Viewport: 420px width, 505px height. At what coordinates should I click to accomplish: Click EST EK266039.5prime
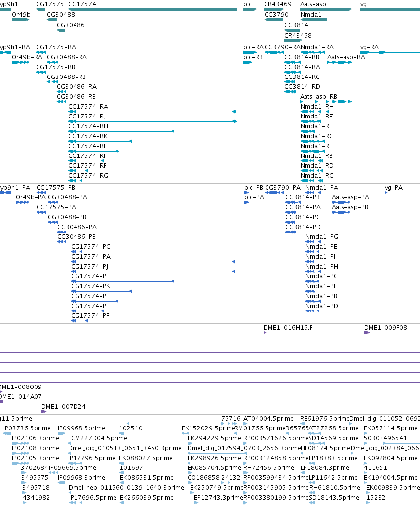pos(122,503)
